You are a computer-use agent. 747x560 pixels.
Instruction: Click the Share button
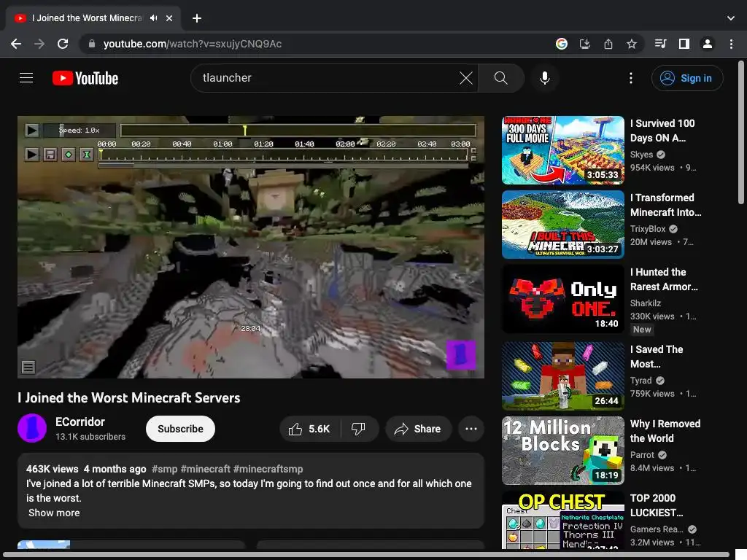418,429
